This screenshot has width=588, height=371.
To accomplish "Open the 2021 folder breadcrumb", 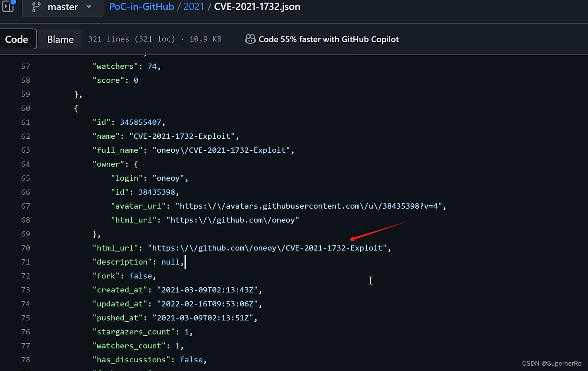I will [x=194, y=7].
